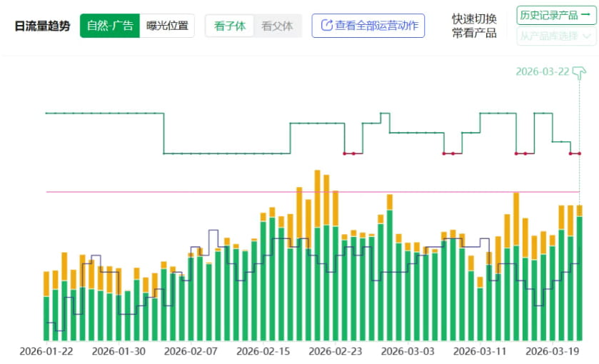Click the arrow icon on 历史记录产品

585,14
